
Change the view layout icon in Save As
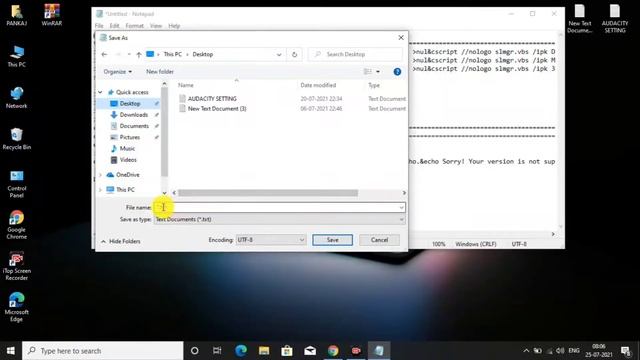[x=368, y=72]
